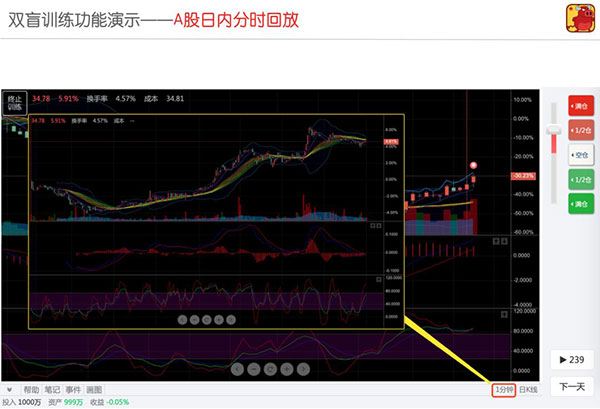
Task: Open the 笔记 notes menu
Action: click(54, 390)
